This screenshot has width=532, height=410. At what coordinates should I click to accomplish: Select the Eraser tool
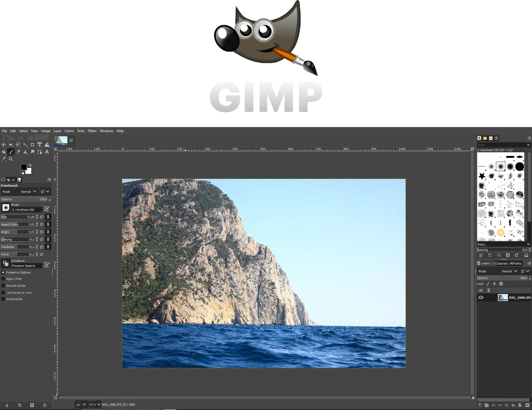(18, 152)
